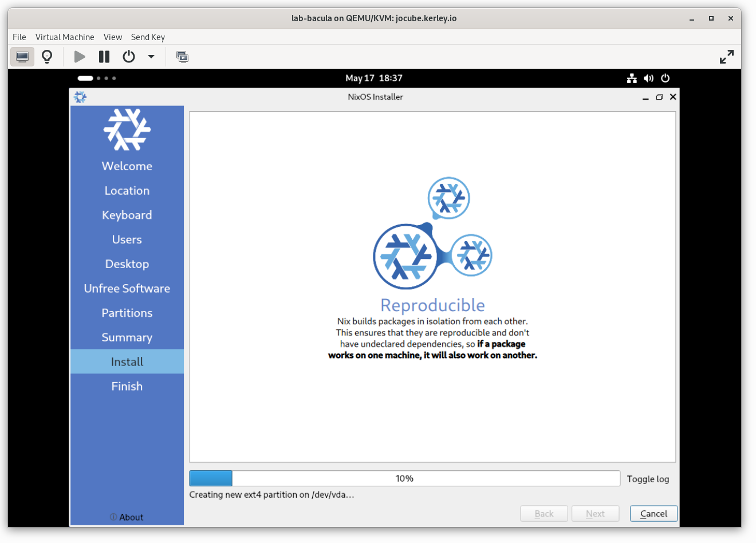
Task: Click the Back button
Action: [x=544, y=514]
